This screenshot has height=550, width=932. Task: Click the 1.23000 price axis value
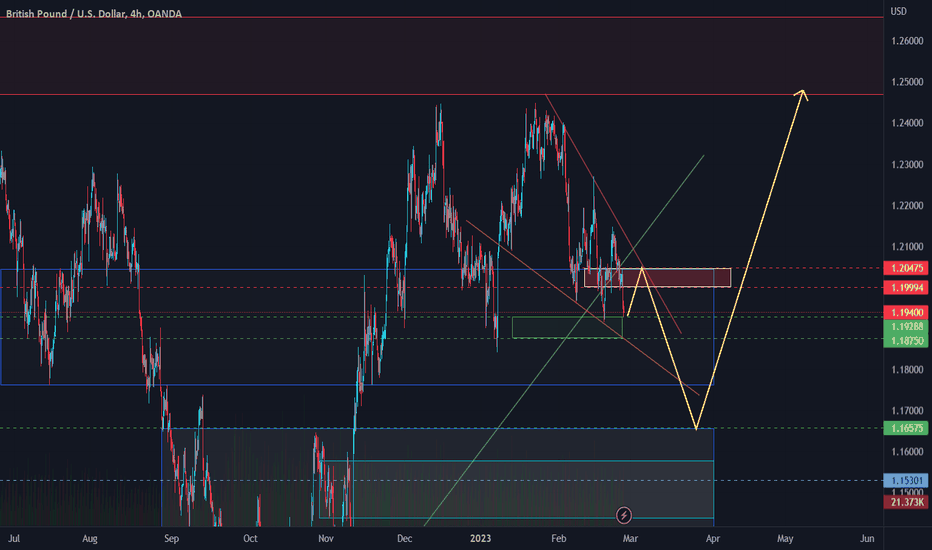pos(907,165)
